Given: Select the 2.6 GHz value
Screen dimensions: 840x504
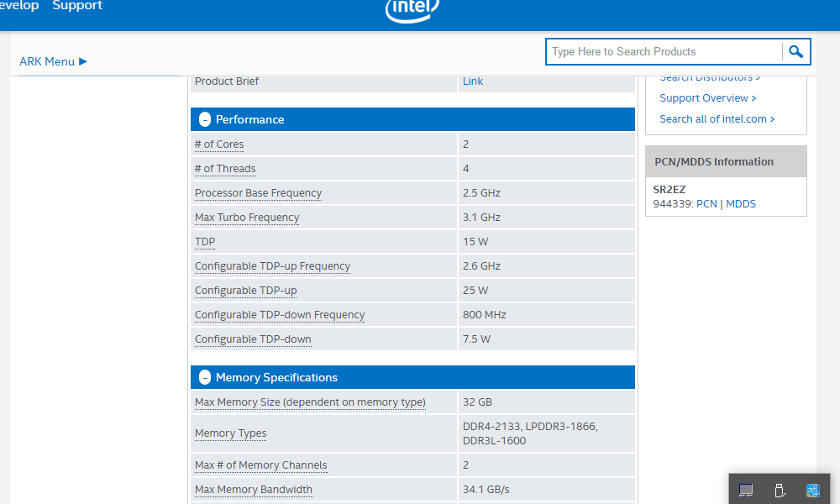Looking at the screenshot, I should pos(481,266).
